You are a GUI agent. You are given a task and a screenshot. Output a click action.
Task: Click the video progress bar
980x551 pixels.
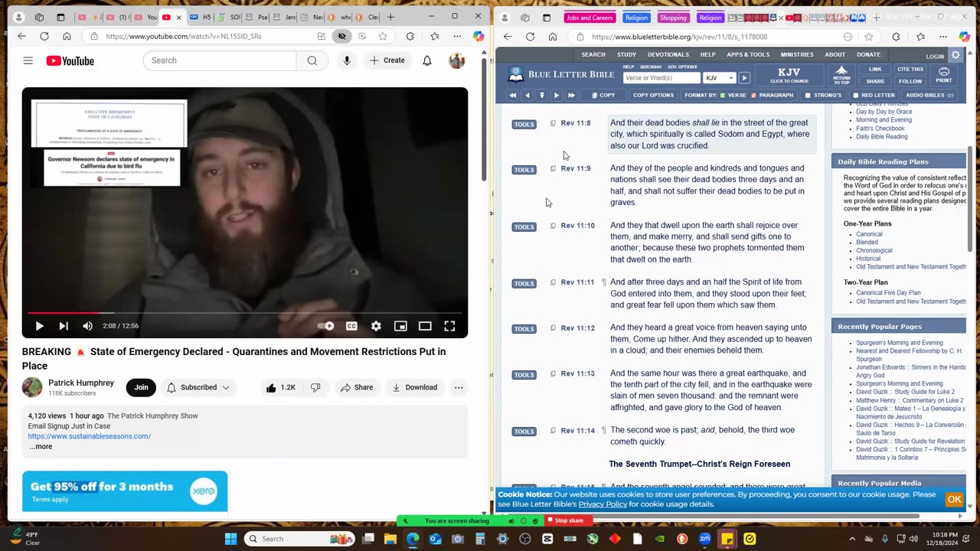[x=244, y=312]
